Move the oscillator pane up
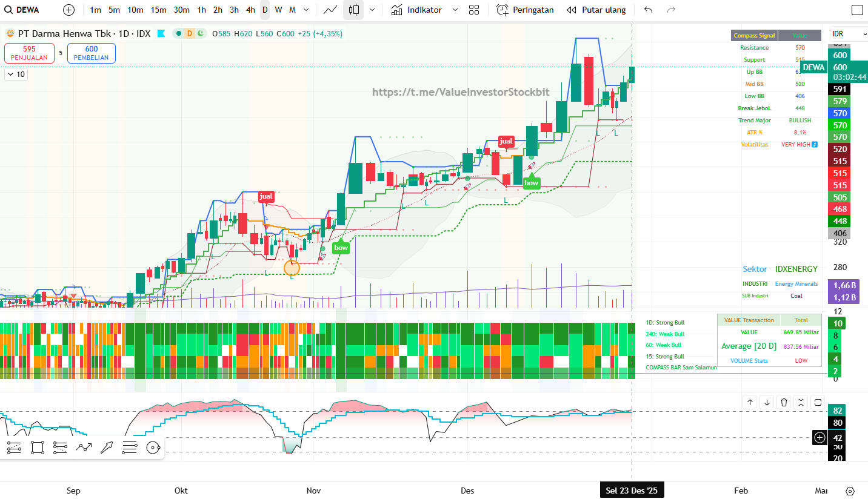Image resolution: width=868 pixels, height=499 pixels. pos(750,402)
